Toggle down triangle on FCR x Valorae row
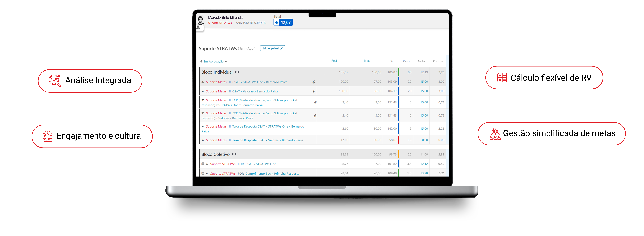The width and height of the screenshot is (644, 236). pos(203,113)
